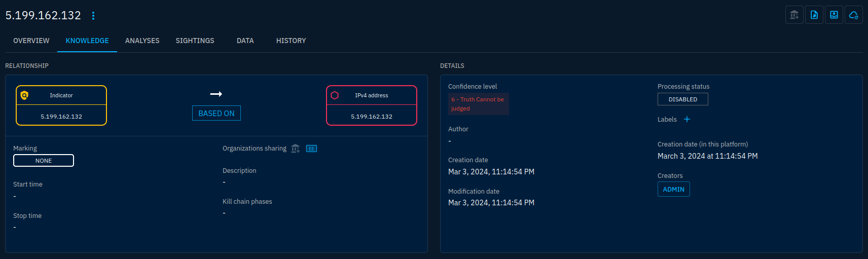Click the red confidence level badge
Viewport: 868px width, 259px height.
[x=478, y=104]
